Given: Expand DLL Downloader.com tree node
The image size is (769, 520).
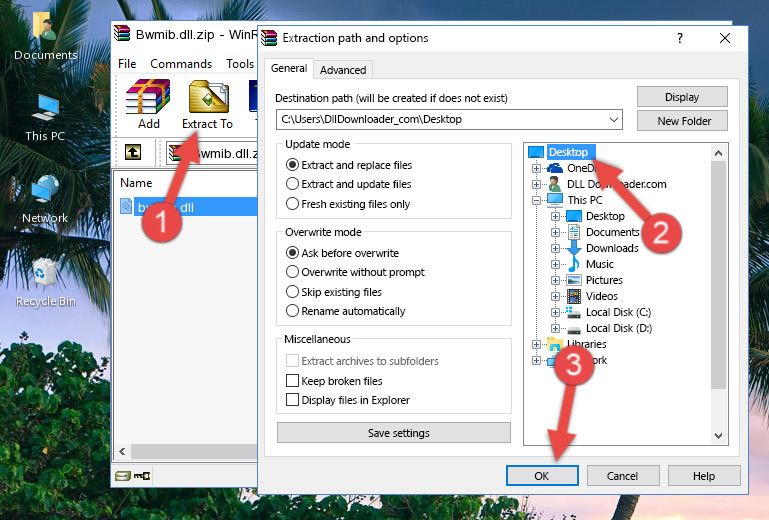Looking at the screenshot, I should (x=536, y=184).
